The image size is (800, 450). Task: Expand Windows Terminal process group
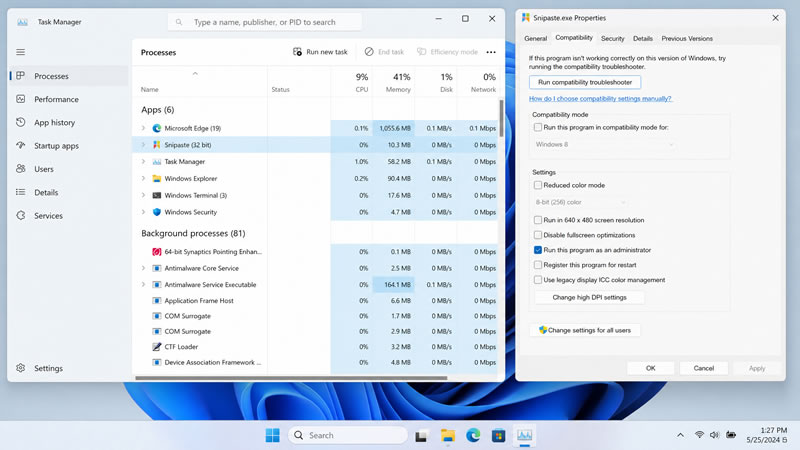pyautogui.click(x=143, y=195)
